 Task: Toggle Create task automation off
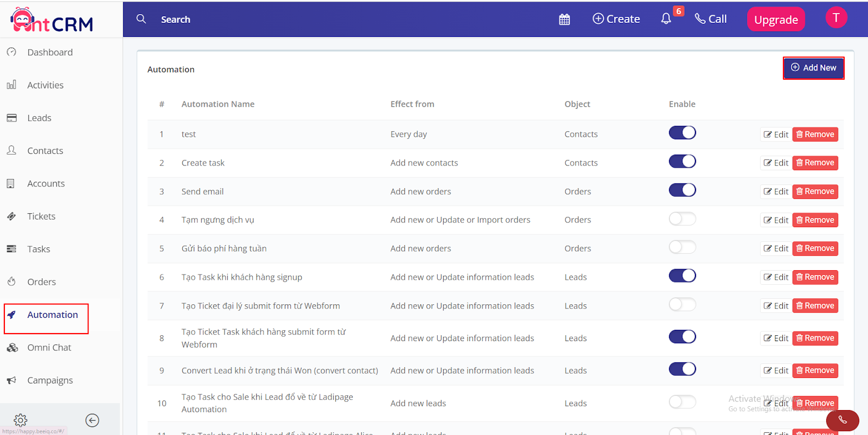[682, 162]
